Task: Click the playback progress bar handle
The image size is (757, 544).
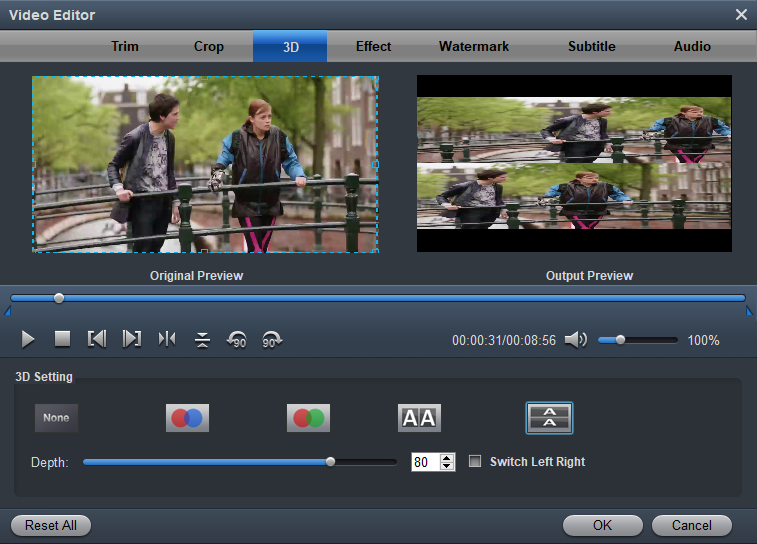Action: click(59, 298)
